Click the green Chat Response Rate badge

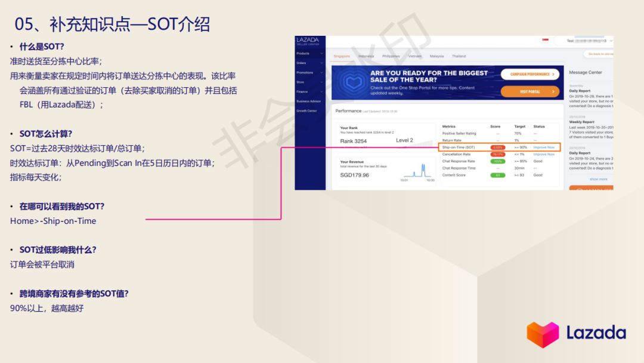[497, 161]
